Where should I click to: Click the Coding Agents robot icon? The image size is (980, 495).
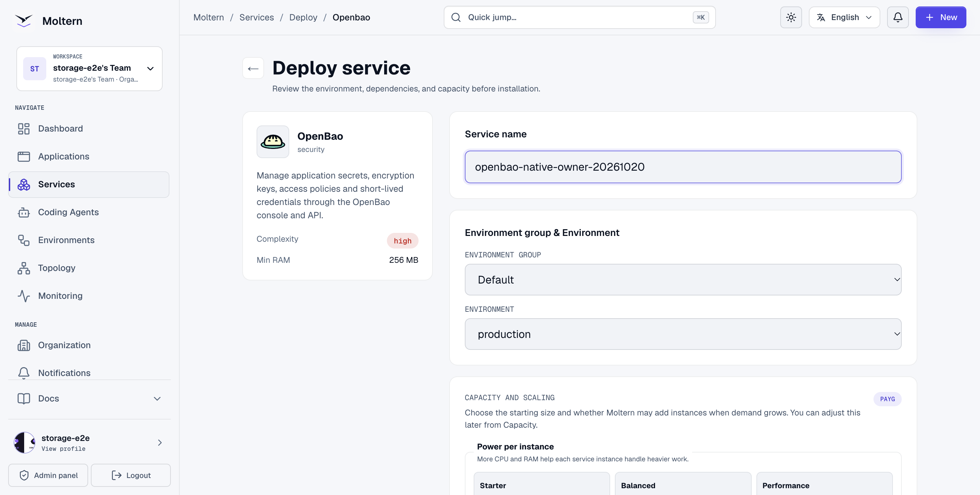[23, 212]
